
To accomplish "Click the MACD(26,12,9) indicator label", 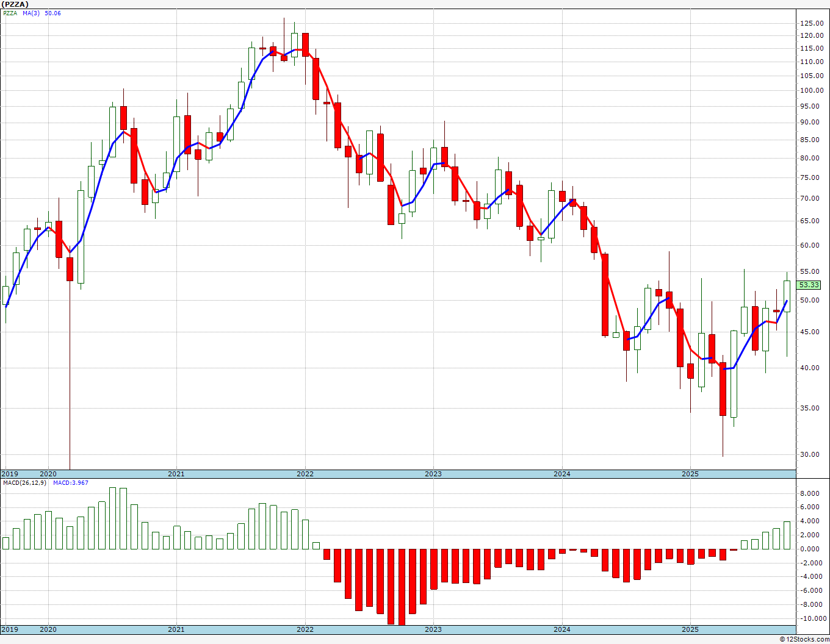I will pos(24,483).
